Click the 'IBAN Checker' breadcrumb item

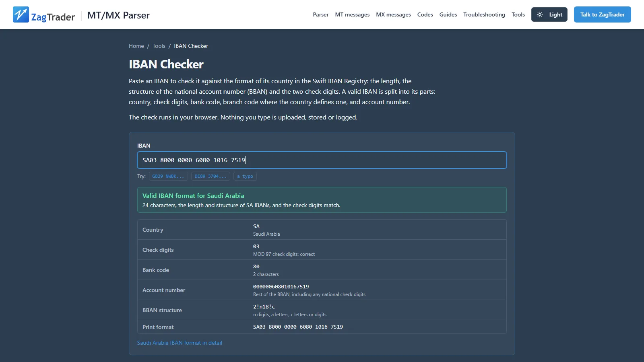pos(191,46)
